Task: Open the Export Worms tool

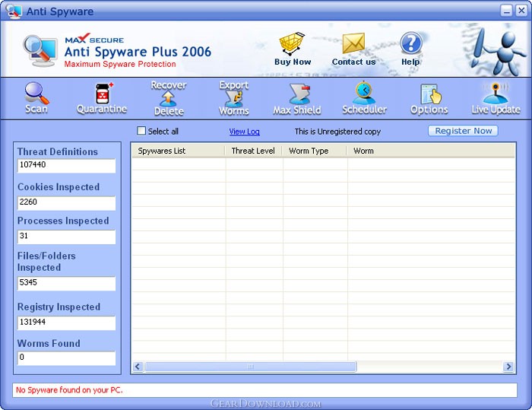Action: coord(234,98)
